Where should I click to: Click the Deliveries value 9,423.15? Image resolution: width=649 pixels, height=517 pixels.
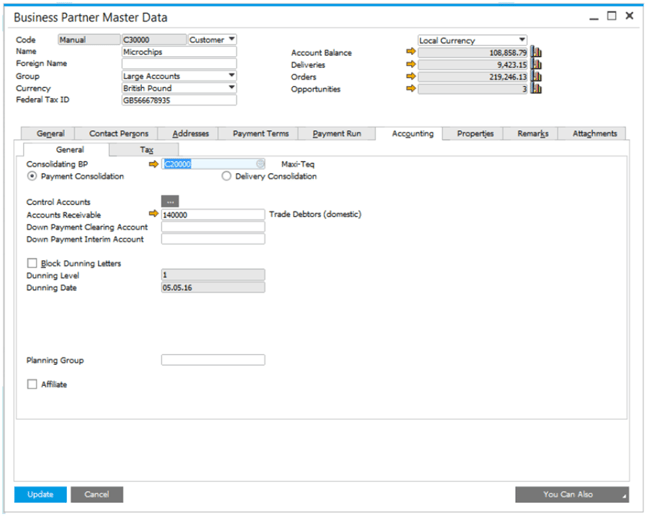(473, 65)
